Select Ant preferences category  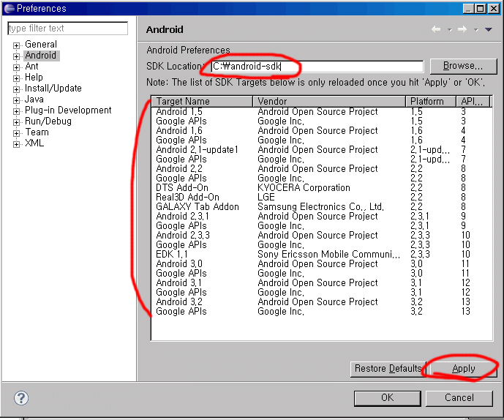31,67
